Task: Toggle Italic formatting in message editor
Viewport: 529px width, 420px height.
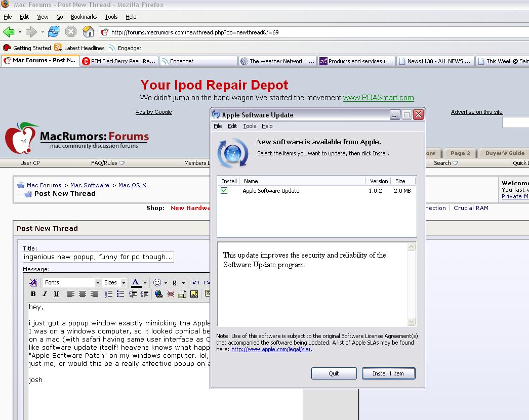Action: point(45,294)
